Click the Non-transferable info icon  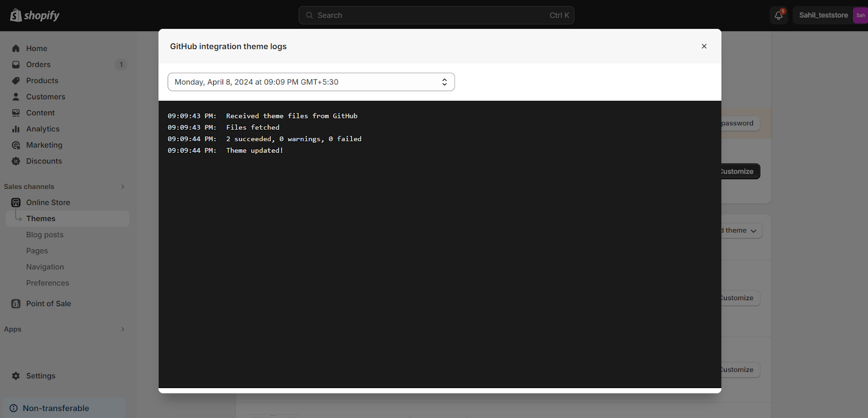tap(14, 408)
